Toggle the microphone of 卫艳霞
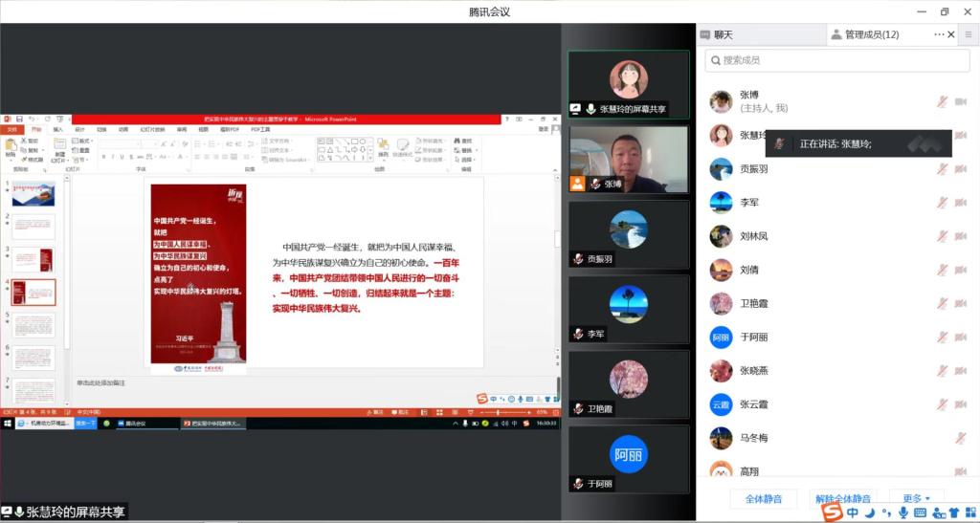 [x=942, y=303]
